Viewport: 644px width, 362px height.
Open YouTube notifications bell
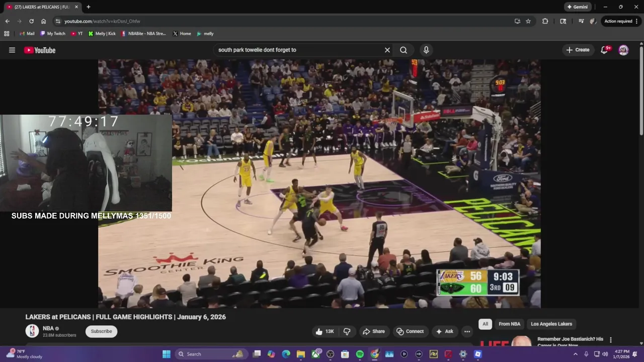tap(605, 50)
